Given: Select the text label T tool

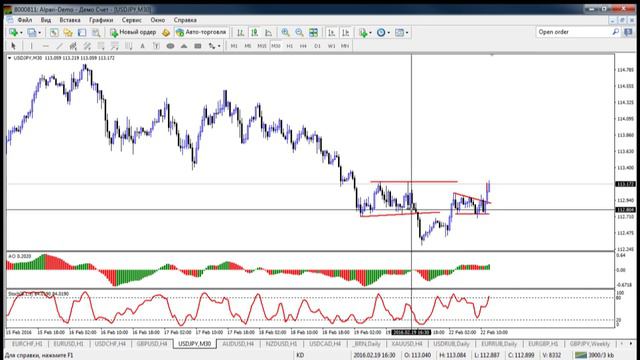Looking at the screenshot, I should 156,46.
